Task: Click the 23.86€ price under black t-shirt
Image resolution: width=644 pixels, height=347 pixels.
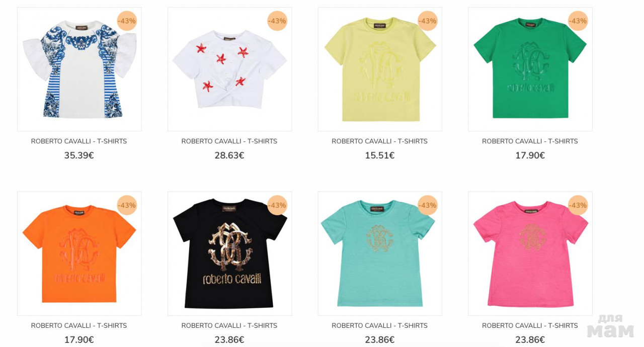Action: (x=229, y=339)
